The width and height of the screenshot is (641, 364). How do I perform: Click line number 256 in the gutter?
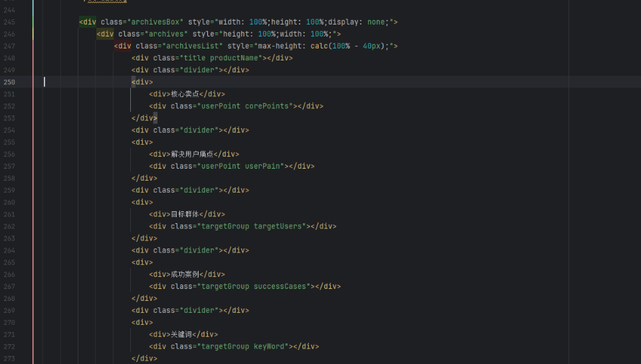9,154
